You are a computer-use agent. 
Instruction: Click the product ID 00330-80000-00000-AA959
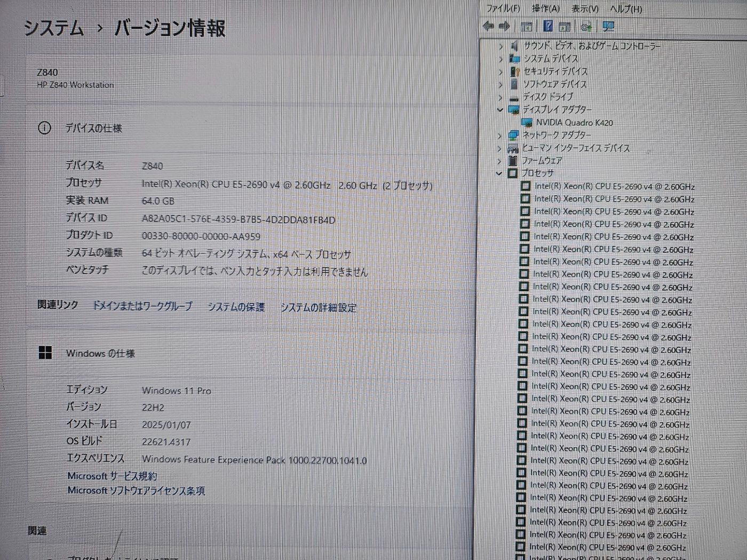[x=201, y=236]
